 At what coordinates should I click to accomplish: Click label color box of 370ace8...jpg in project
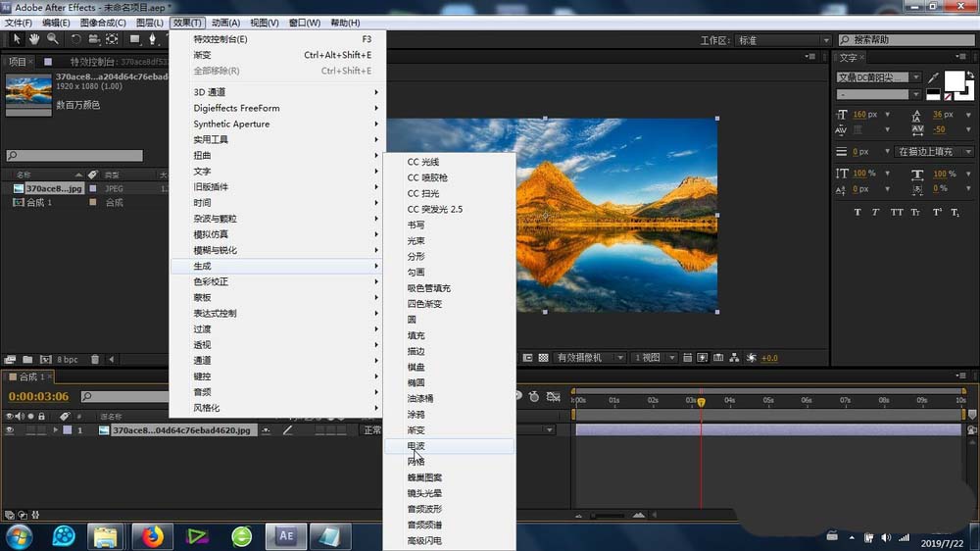pos(92,188)
